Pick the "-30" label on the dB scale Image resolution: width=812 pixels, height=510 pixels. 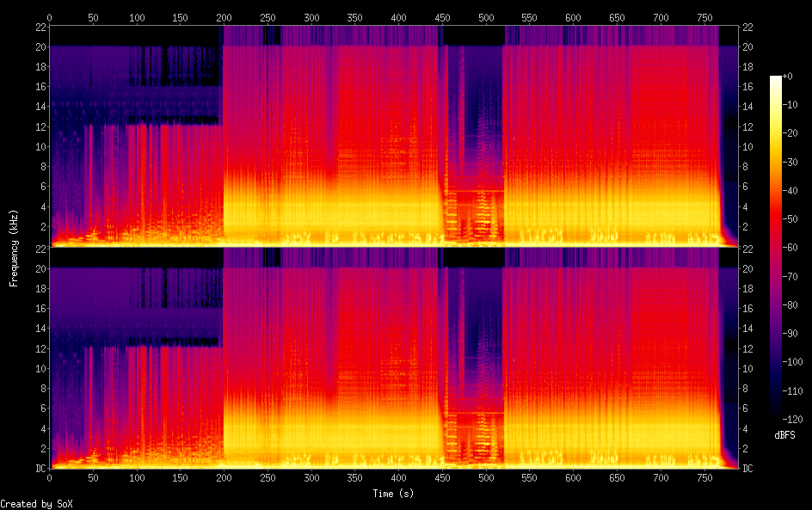click(792, 163)
